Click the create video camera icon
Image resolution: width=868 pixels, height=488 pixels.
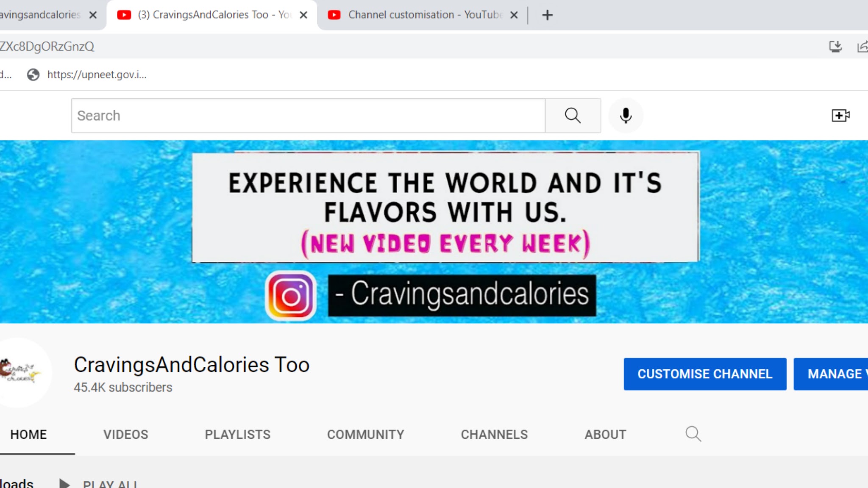click(840, 115)
